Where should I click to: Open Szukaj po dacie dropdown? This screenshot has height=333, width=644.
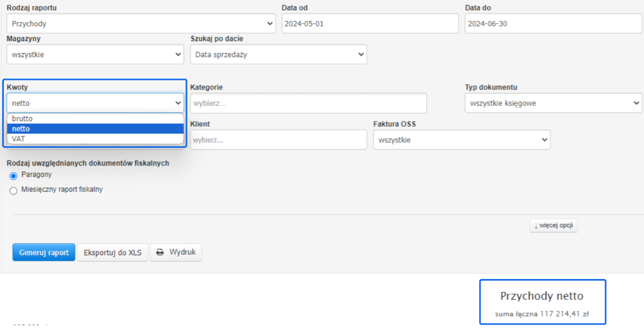278,55
